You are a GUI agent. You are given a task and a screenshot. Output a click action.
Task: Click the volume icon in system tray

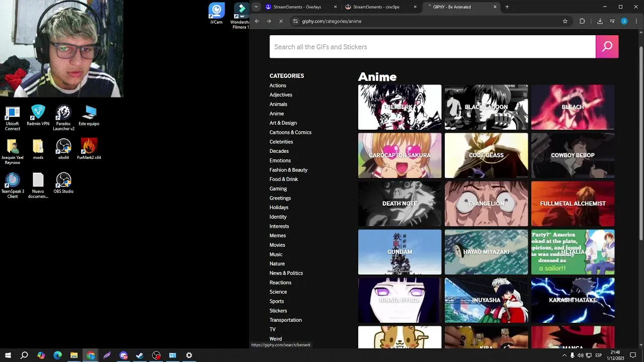pos(580,355)
